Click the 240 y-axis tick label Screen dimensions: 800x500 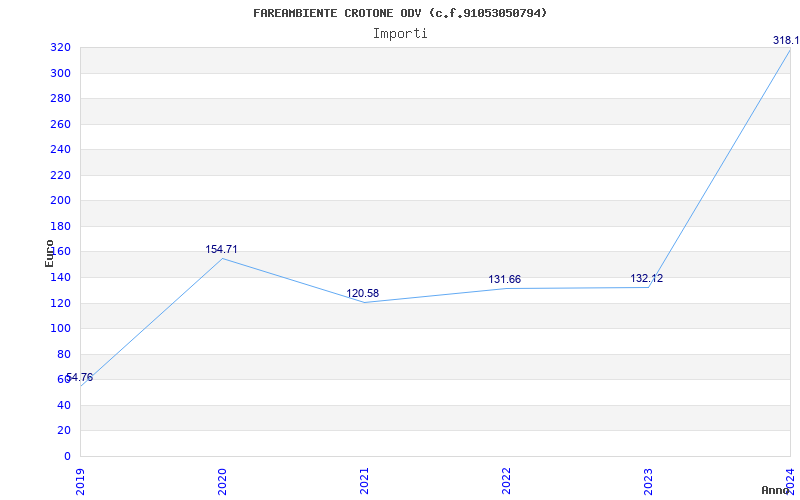(x=60, y=150)
